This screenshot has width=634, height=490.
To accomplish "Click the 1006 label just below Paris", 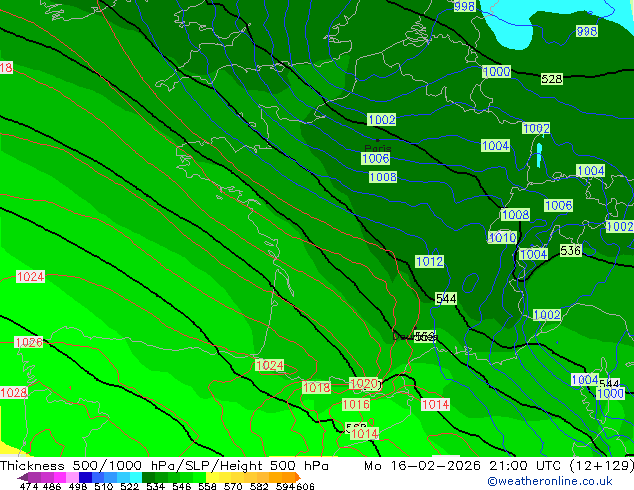I will point(376,158).
